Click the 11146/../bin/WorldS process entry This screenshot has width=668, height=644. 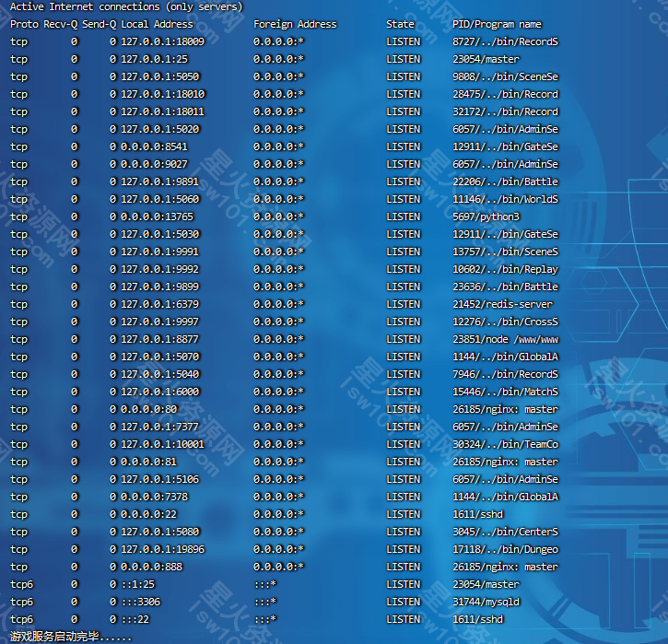pos(505,199)
